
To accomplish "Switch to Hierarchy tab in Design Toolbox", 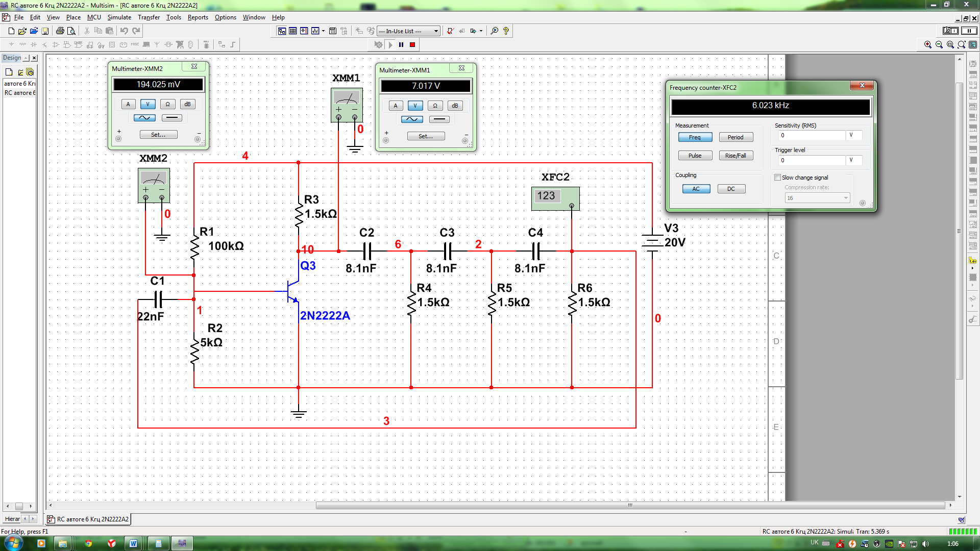I will pos(12,519).
